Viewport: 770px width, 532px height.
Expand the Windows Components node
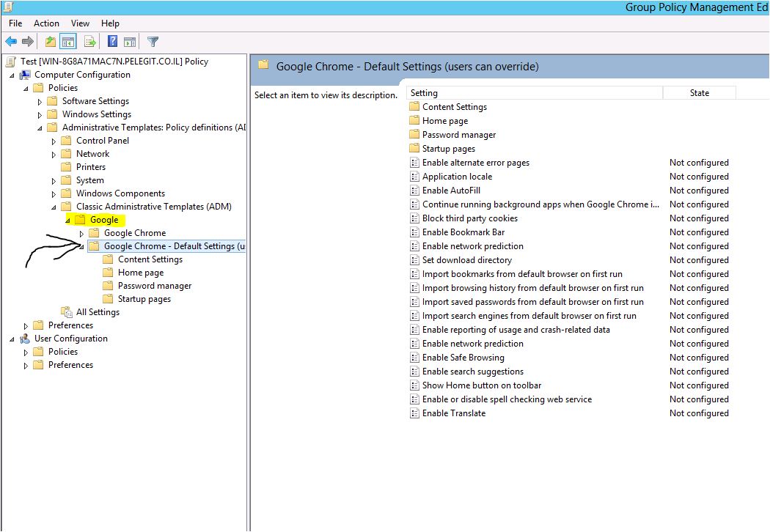54,194
